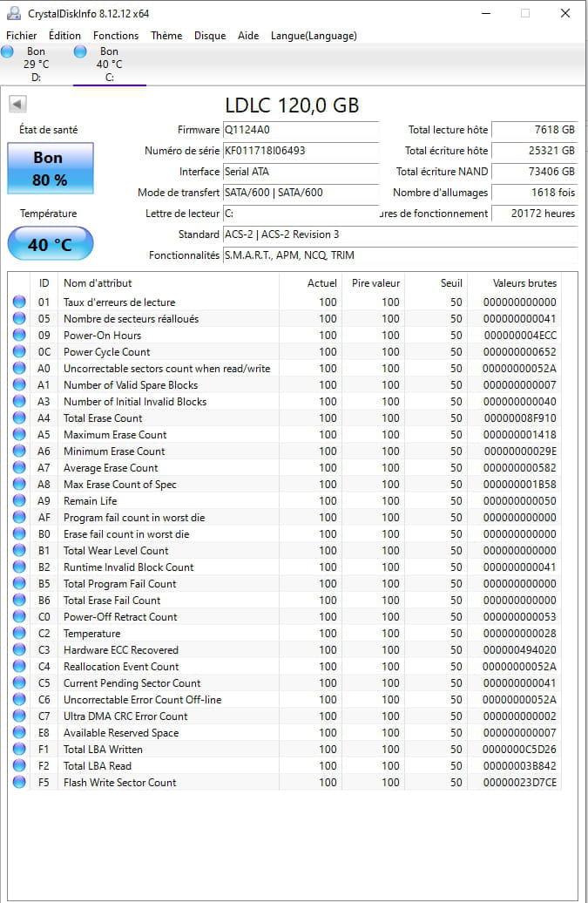
Task: Click status dot for Current Pending Sector Count
Action: tap(19, 683)
